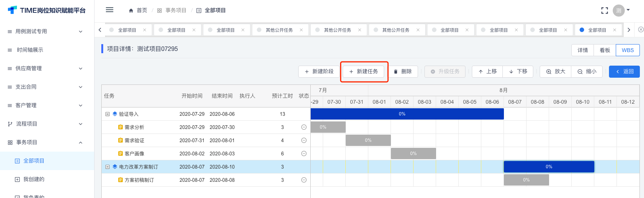
Task: Click the 删除 trash button
Action: [403, 72]
